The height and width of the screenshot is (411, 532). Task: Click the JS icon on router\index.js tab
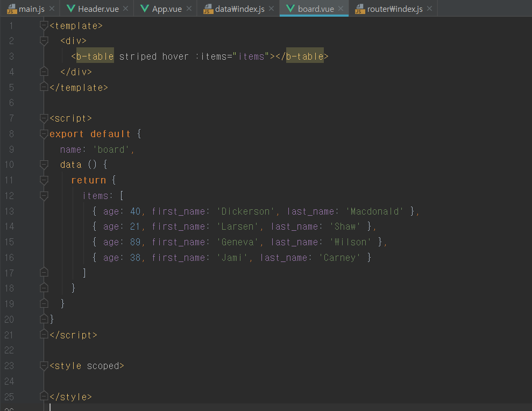[360, 9]
